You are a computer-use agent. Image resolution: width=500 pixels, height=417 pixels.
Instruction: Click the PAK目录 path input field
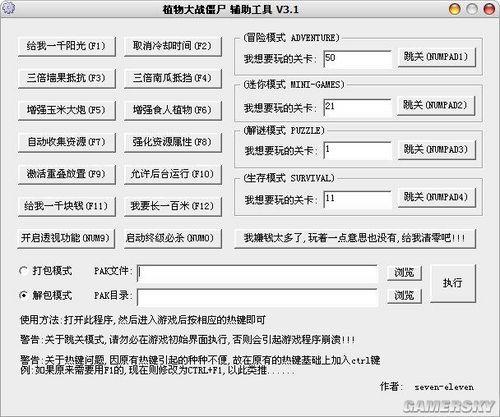point(258,297)
